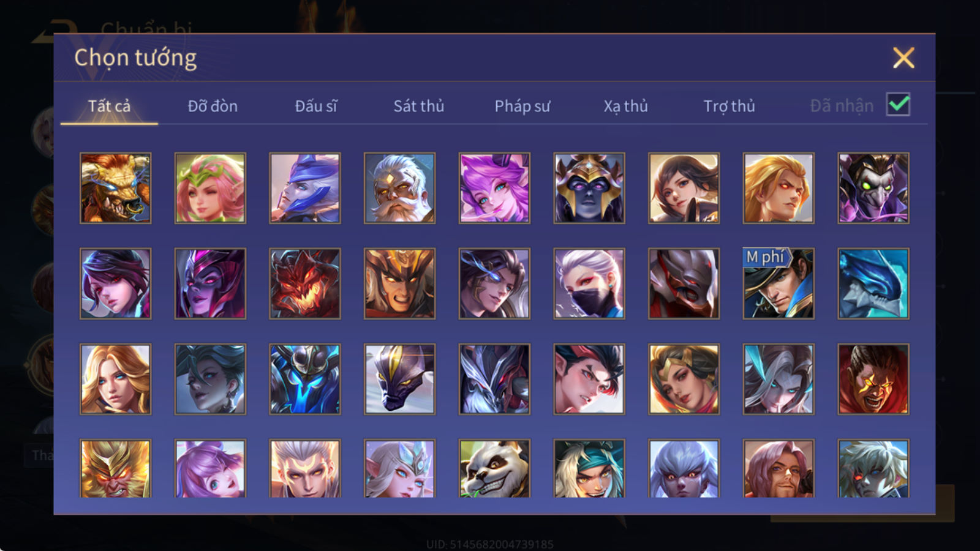Select the monkey king golden hero

(115, 468)
